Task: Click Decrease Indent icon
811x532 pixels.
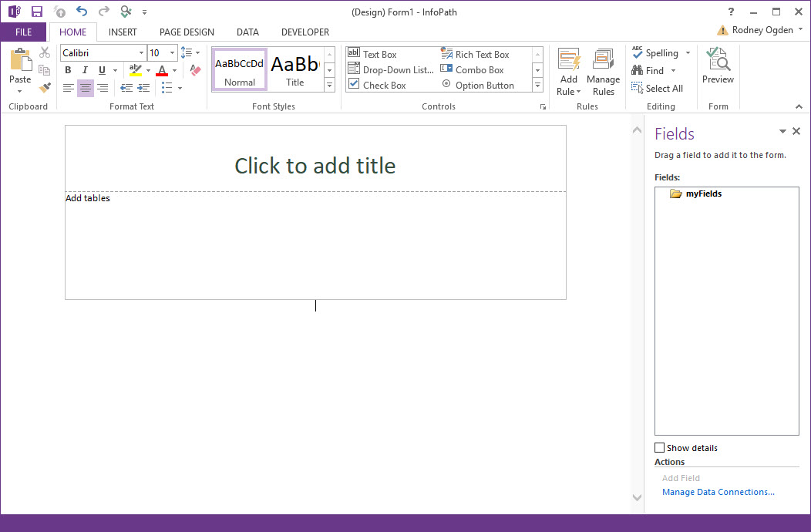Action: (x=126, y=88)
